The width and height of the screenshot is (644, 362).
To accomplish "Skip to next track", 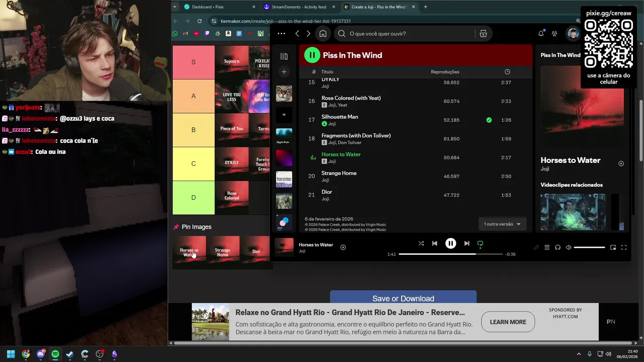I will [467, 243].
